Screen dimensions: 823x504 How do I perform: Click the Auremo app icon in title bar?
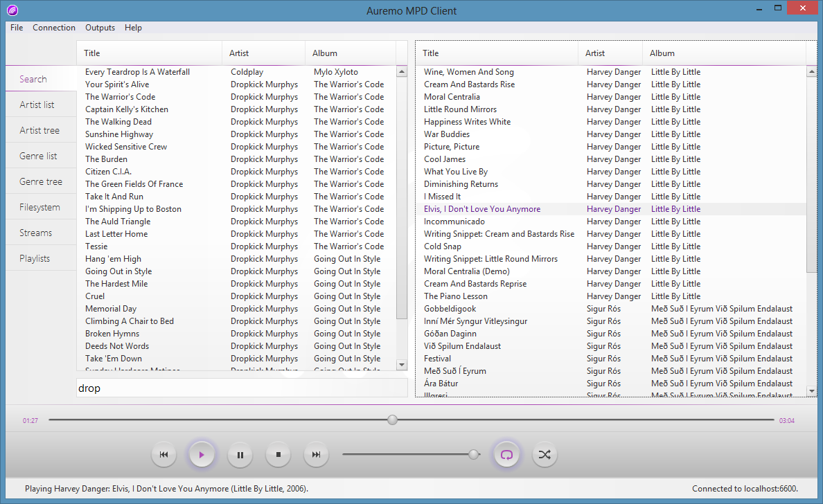12,10
